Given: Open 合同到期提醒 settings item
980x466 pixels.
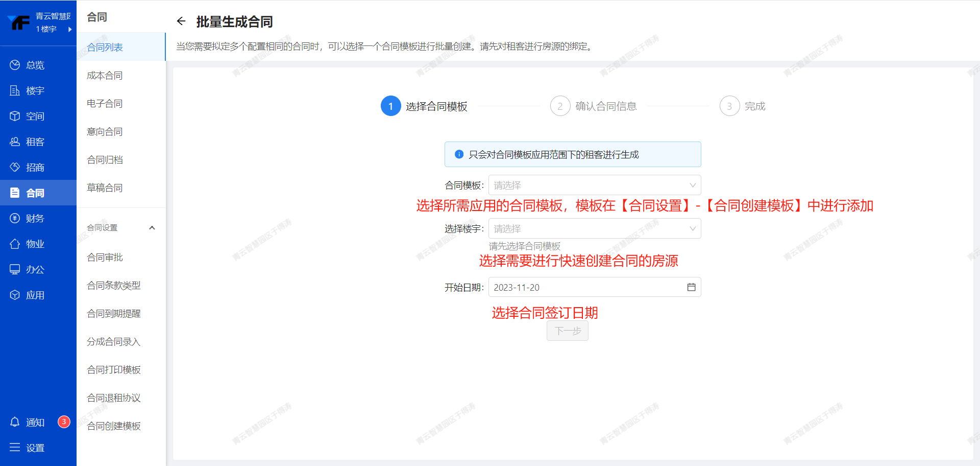Looking at the screenshot, I should click(x=114, y=313).
